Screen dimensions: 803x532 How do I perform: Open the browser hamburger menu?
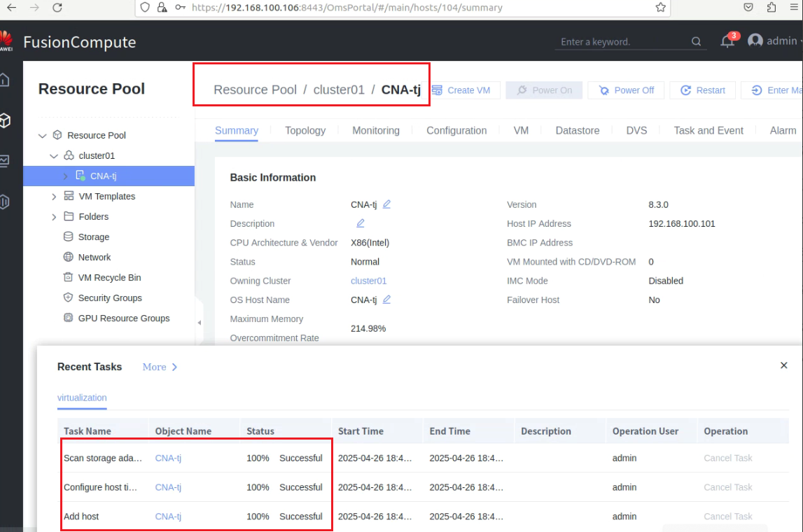[794, 7]
